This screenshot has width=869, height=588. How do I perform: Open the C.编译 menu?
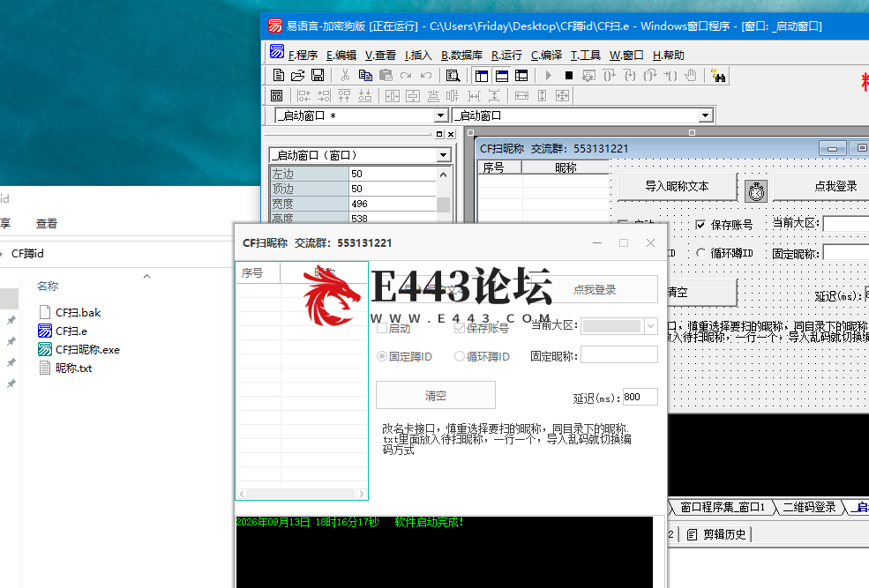(x=546, y=55)
